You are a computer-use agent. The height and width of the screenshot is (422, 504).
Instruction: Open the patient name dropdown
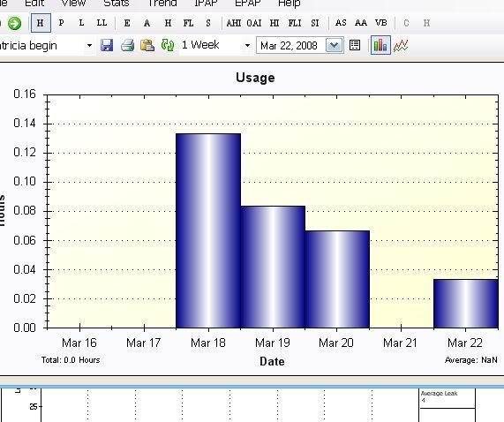click(89, 45)
